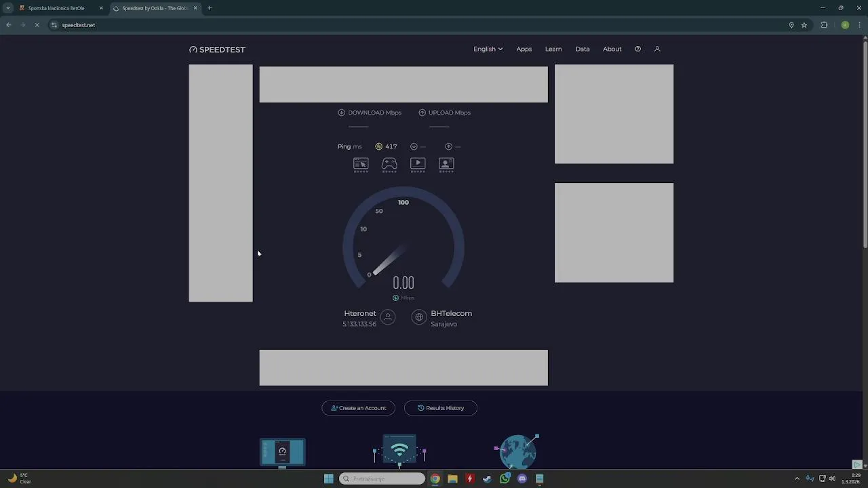868x488 pixels.
Task: Click the BHTelecom server name
Action: (x=451, y=313)
